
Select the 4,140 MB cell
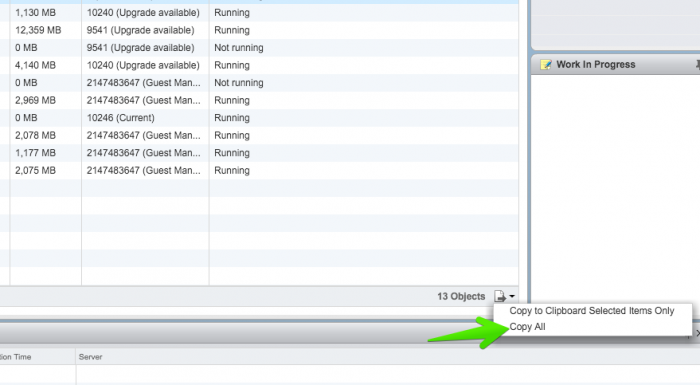[35, 65]
